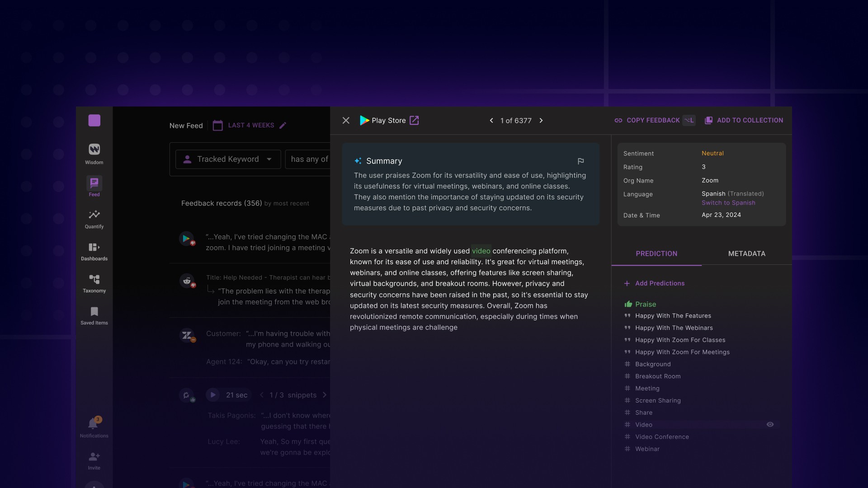The width and height of the screenshot is (868, 488).
Task: Switch to the Metadata tab
Action: (x=747, y=253)
